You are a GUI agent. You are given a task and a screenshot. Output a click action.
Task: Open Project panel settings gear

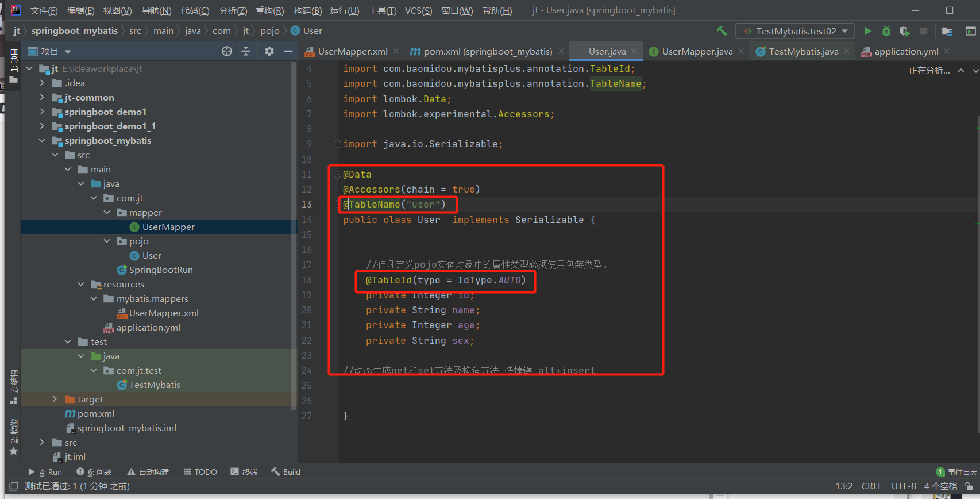pos(269,51)
